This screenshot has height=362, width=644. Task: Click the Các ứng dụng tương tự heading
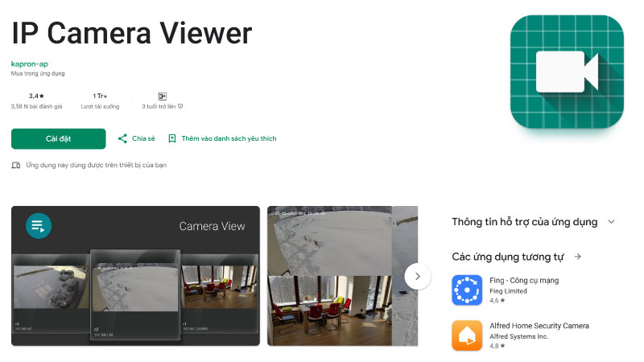[508, 257]
